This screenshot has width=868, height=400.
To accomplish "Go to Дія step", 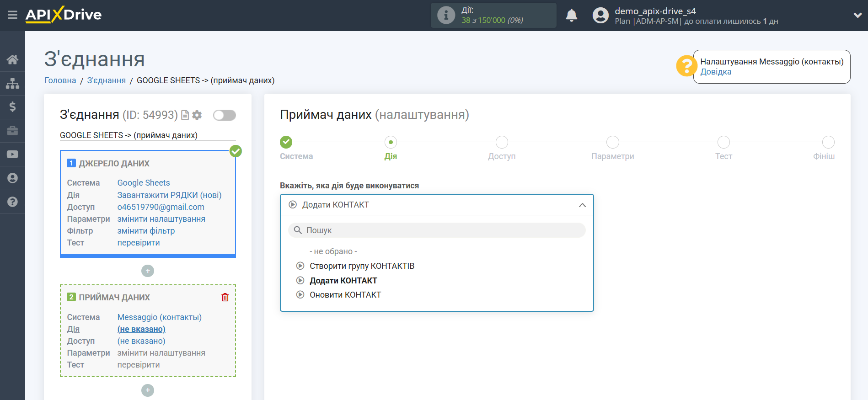I will click(391, 142).
